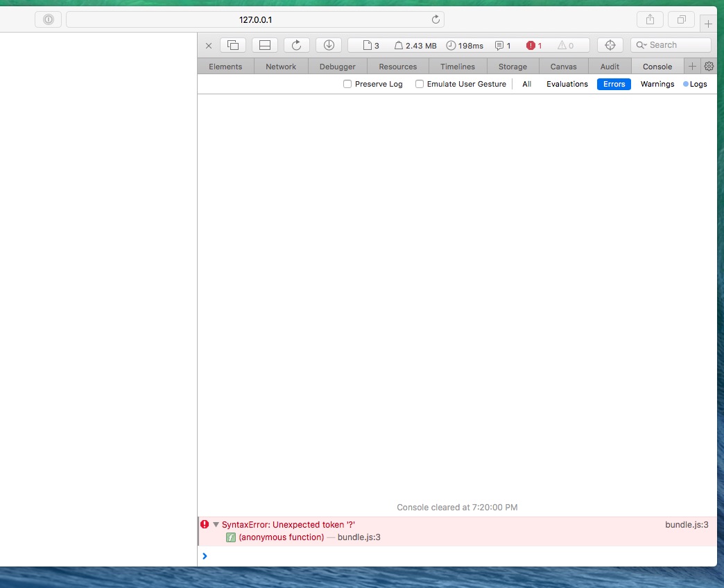The image size is (724, 588).
Task: Collapse the SyntaxError disclosure triangle
Action: pos(216,525)
